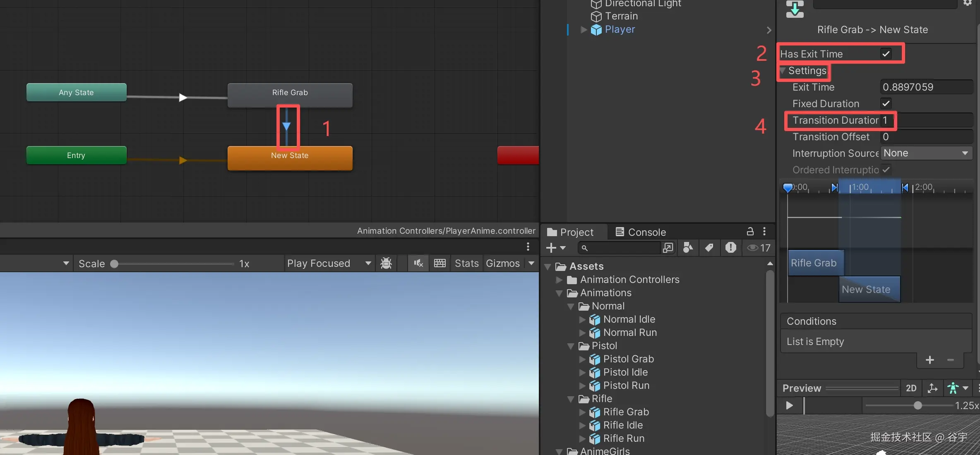Image resolution: width=980 pixels, height=455 pixels.
Task: Toggle hidden packages visibility eye
Action: pos(753,247)
